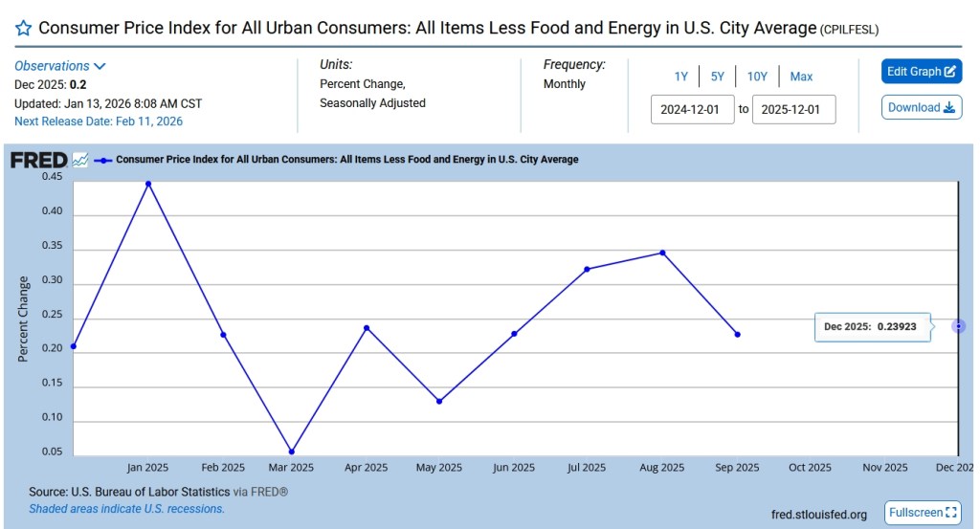980x529 pixels.
Task: Open the Next Release Date link
Action: [x=99, y=121]
